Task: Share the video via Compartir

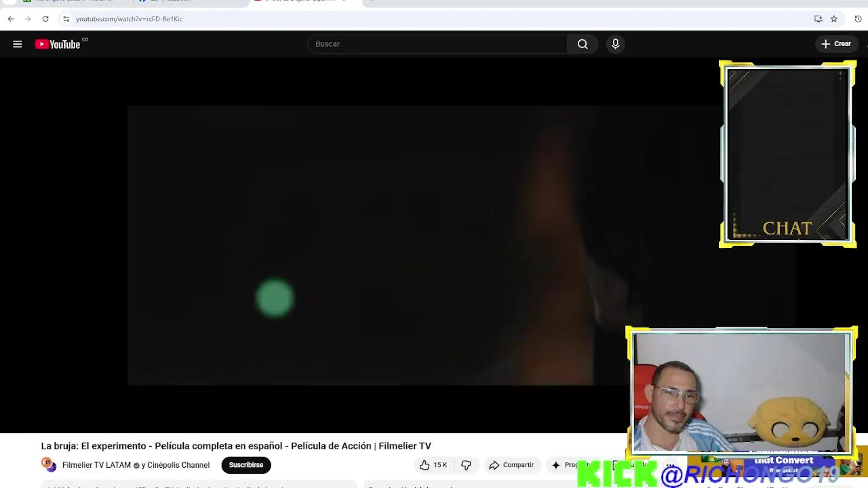Action: [x=511, y=465]
